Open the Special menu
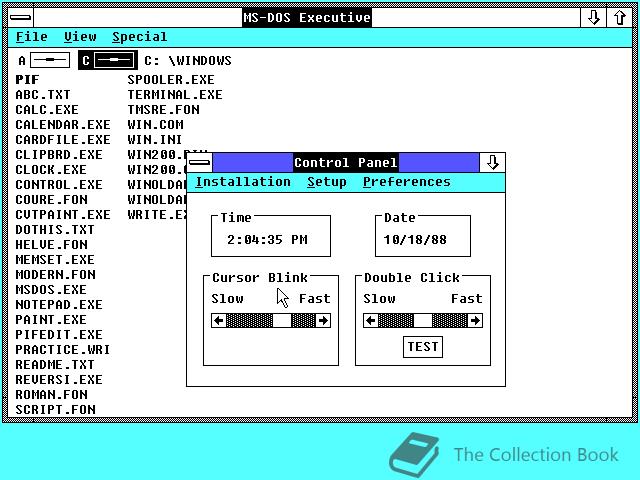 (140, 37)
